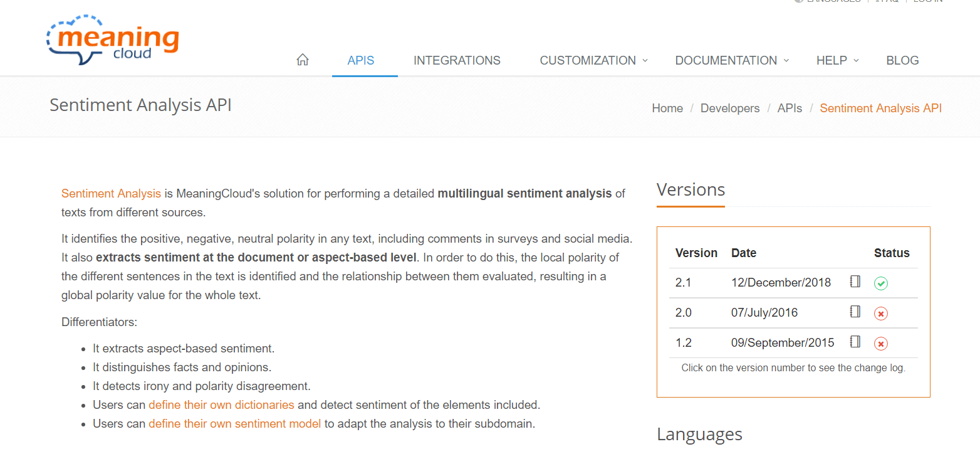Click the 'Differentiators:' label
The height and width of the screenshot is (449, 980).
pos(99,322)
